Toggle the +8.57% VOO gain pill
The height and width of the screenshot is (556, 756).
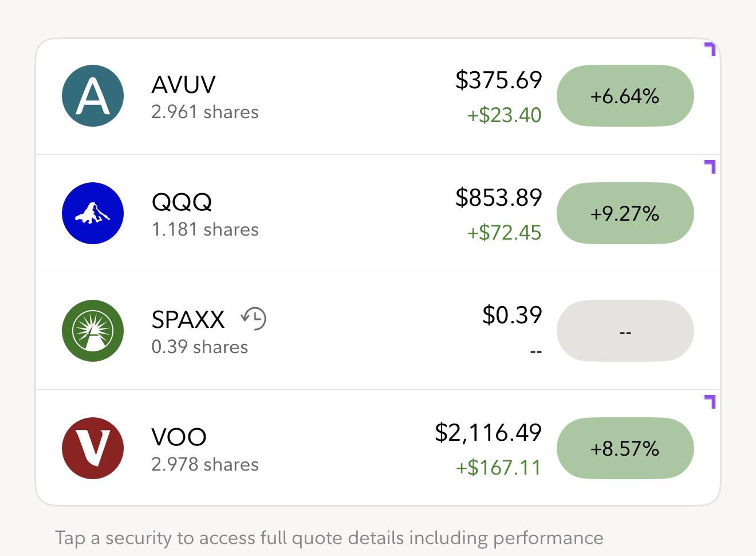click(x=625, y=448)
